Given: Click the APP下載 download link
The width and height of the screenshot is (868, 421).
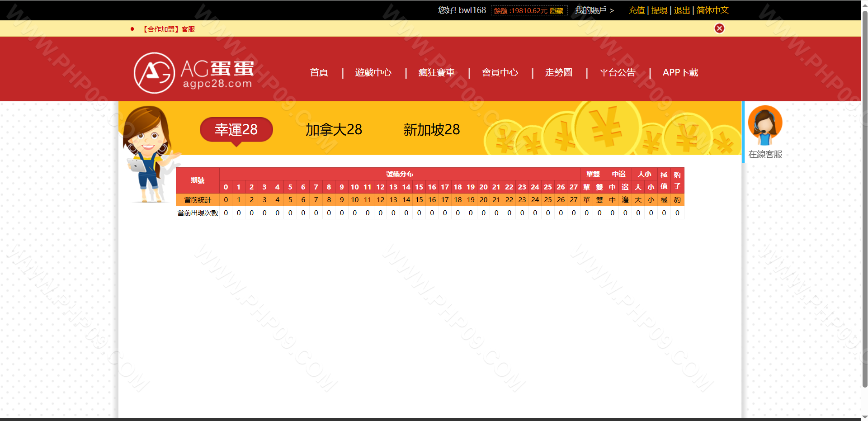Looking at the screenshot, I should tap(680, 72).
